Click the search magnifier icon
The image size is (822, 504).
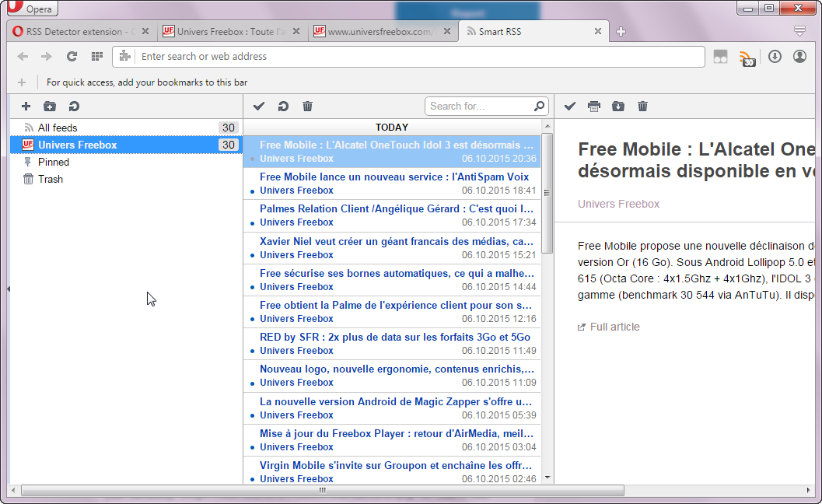point(539,106)
